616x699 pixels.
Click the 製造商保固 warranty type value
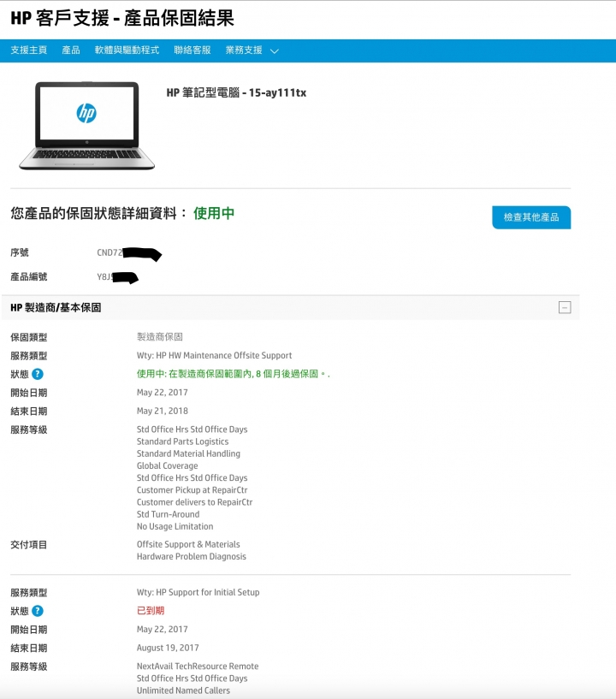click(160, 337)
